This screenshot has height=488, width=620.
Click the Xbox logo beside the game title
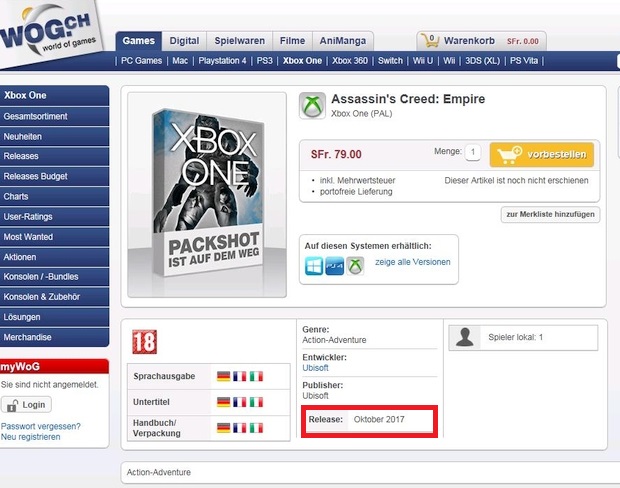[312, 106]
